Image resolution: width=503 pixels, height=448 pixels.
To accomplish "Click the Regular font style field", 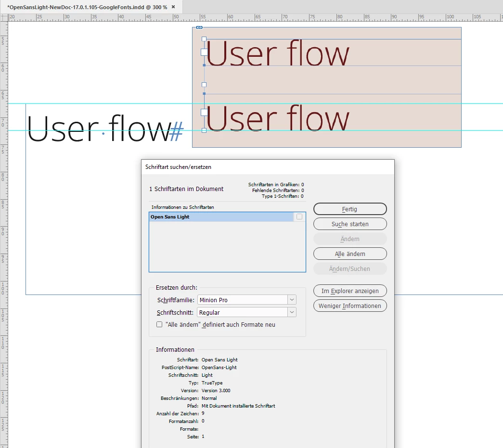I will [243, 312].
